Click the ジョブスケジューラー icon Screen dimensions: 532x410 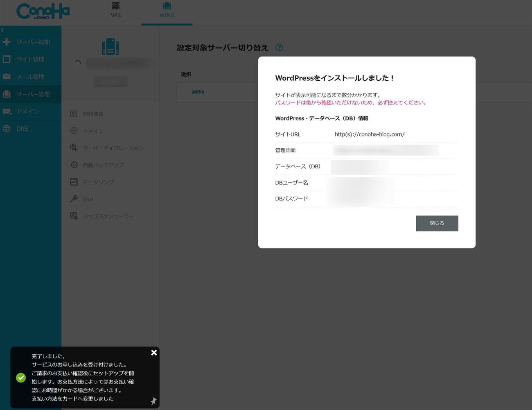click(x=74, y=216)
